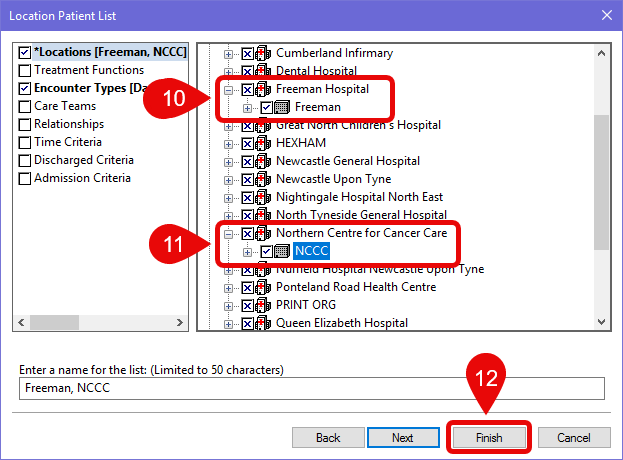Uncheck the Encounter Types checkbox
This screenshot has width=623, height=460.
click(25, 89)
